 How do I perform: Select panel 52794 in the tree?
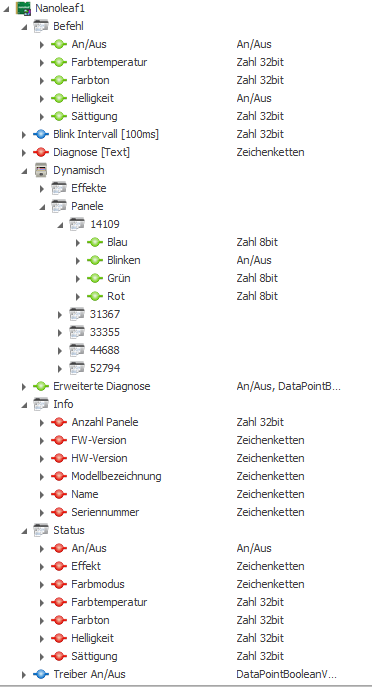click(x=105, y=368)
